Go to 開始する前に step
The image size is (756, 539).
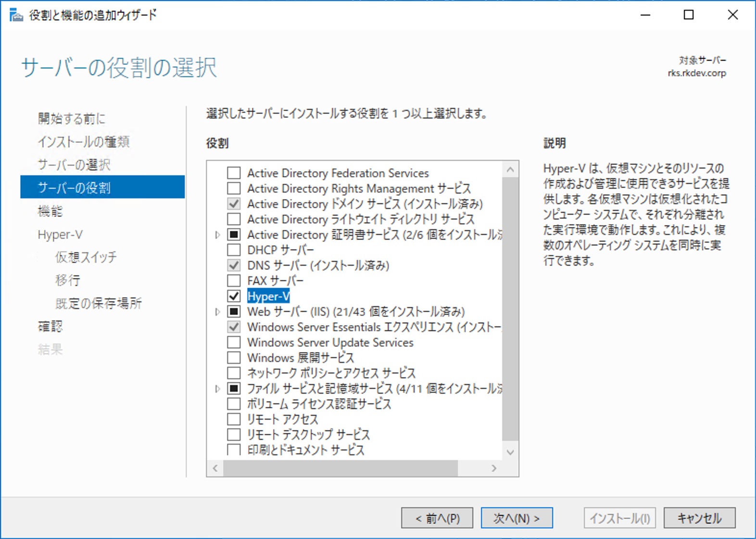click(x=72, y=118)
